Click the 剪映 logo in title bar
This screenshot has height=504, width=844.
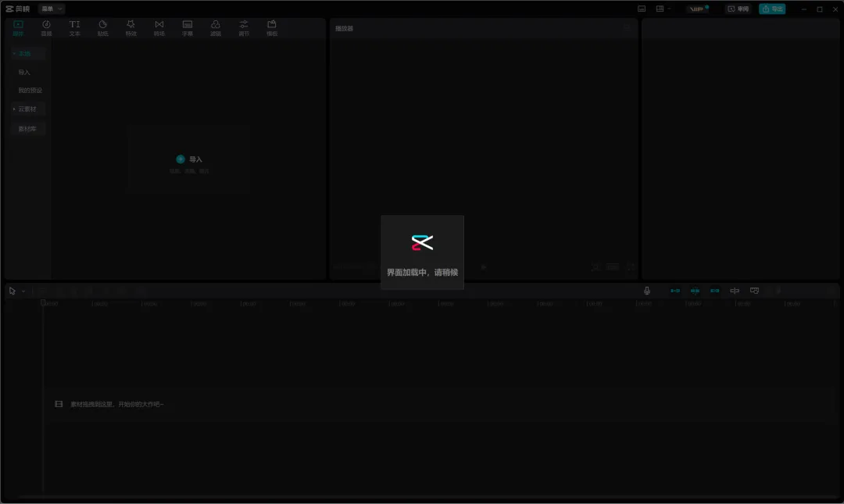coord(18,9)
